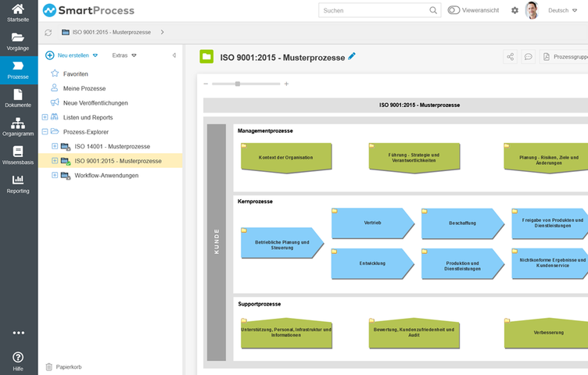Open the Papierkorb link

coord(68,366)
